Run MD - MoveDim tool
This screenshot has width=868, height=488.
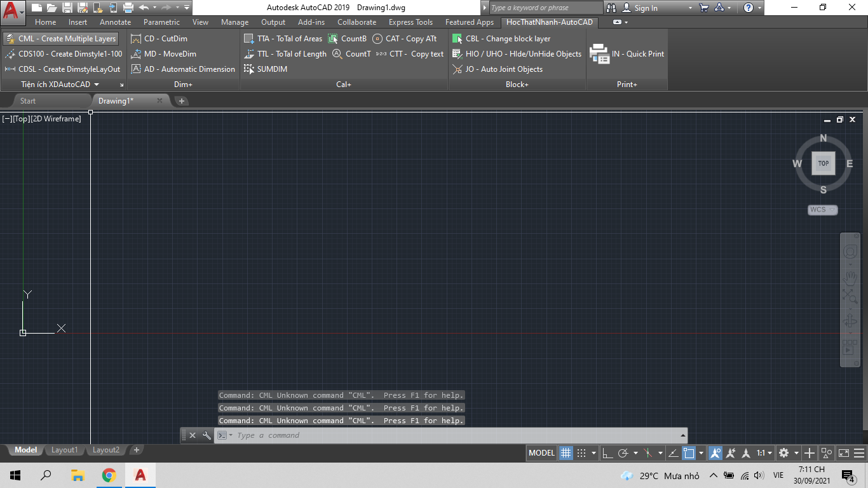[x=163, y=54]
